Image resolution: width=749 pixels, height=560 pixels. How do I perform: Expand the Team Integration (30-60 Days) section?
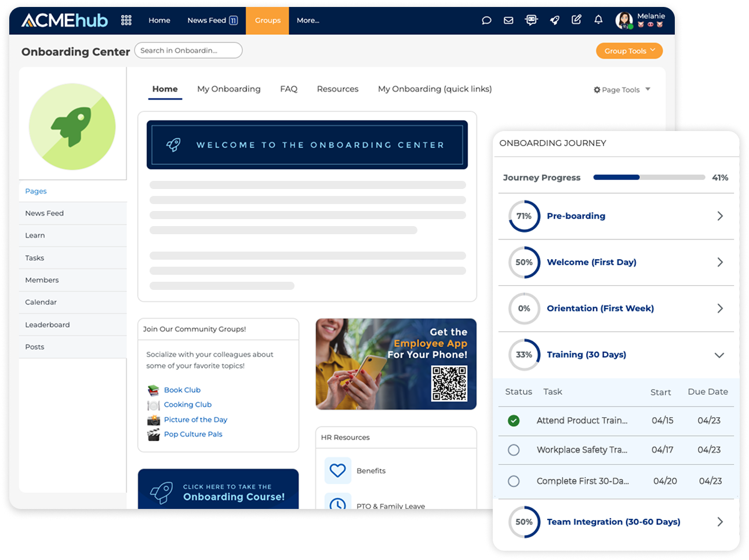coord(720,522)
